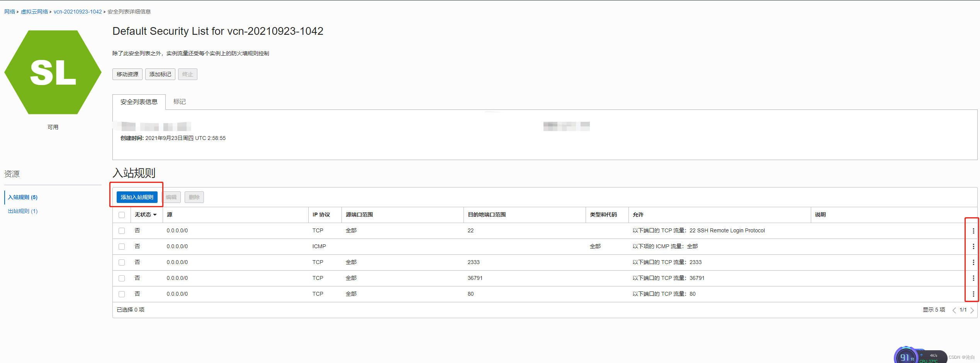
Task: Open 出站规则 (1) in resources sidebar
Action: point(23,211)
